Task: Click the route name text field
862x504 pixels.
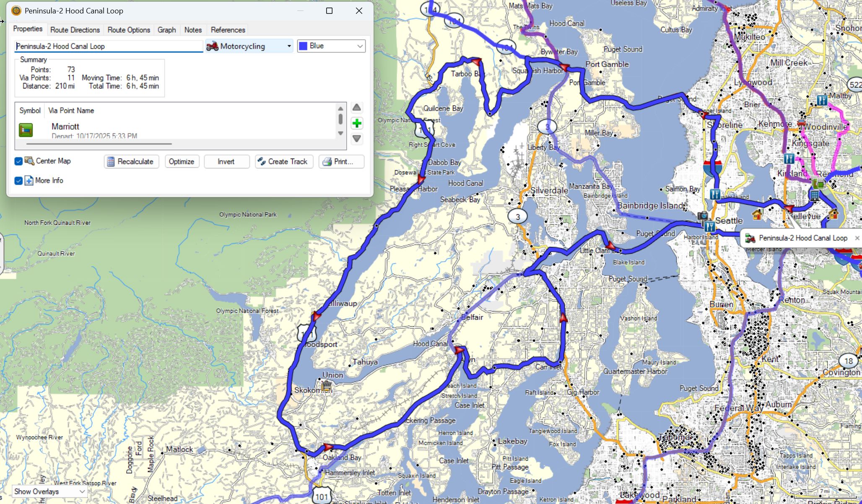Action: [108, 46]
